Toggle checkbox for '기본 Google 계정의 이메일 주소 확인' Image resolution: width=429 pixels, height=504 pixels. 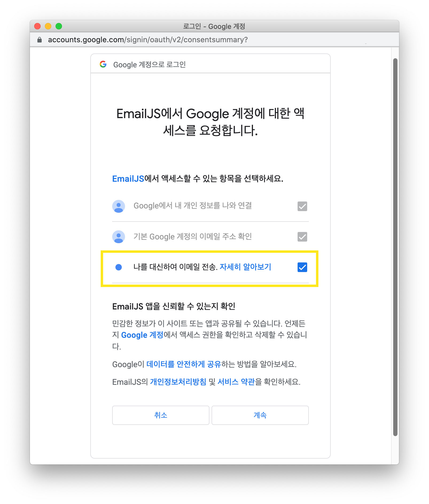tap(302, 237)
